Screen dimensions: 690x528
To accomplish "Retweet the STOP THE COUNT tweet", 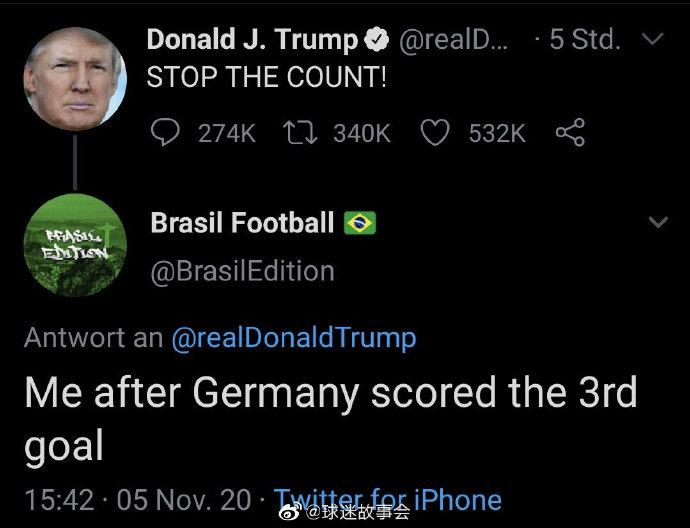I will pyautogui.click(x=299, y=132).
